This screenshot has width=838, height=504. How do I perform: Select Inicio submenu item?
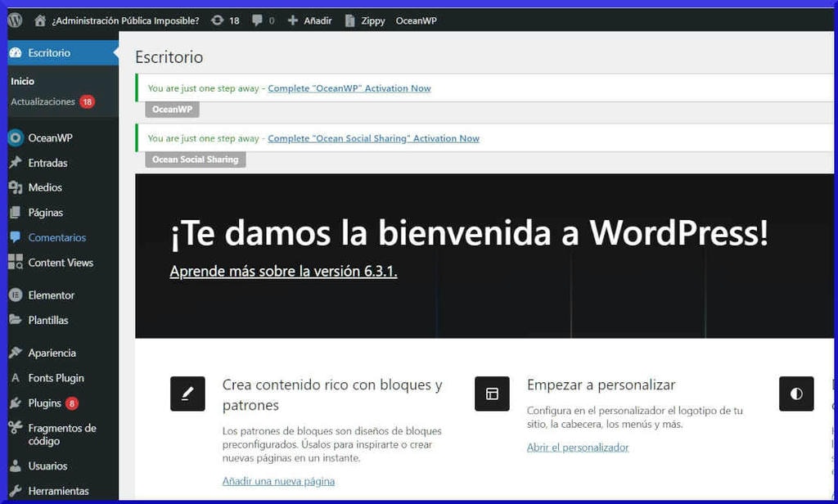tap(22, 81)
